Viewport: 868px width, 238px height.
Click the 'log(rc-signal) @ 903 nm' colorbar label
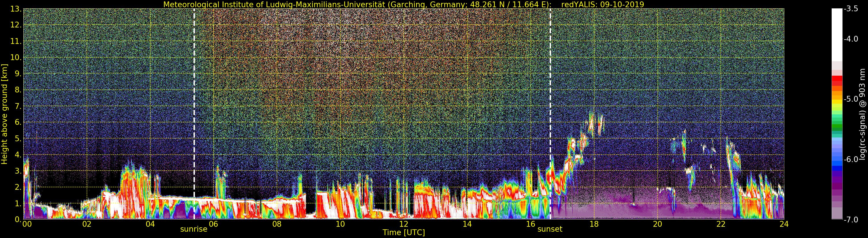(x=862, y=114)
